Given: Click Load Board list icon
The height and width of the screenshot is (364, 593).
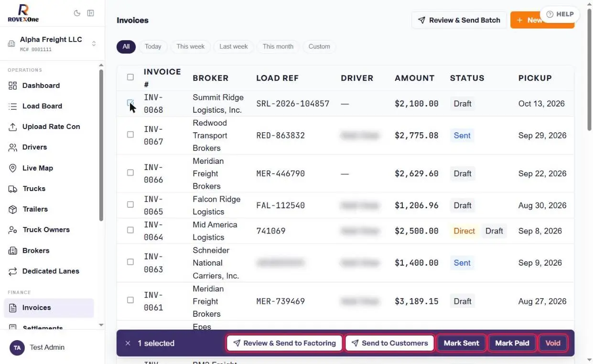Looking at the screenshot, I should 13,106.
